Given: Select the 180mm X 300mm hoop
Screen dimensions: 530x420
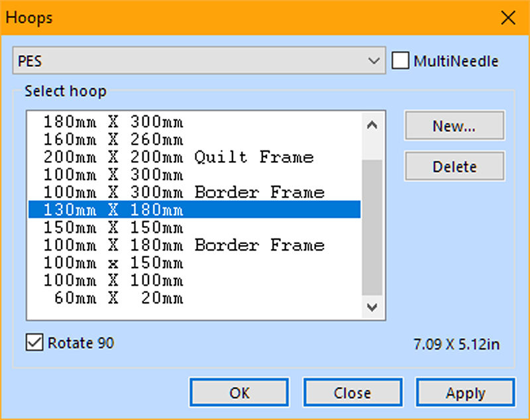Looking at the screenshot, I should [113, 123].
